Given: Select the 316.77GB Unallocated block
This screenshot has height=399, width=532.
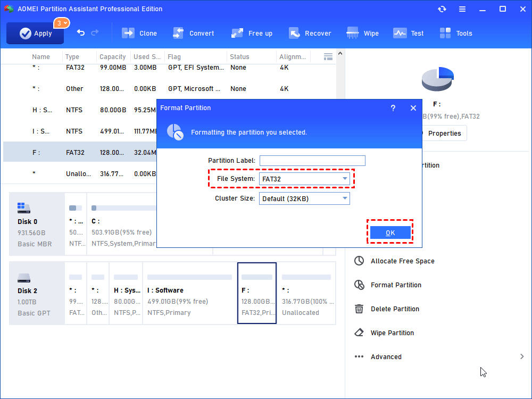Looking at the screenshot, I should 307,293.
